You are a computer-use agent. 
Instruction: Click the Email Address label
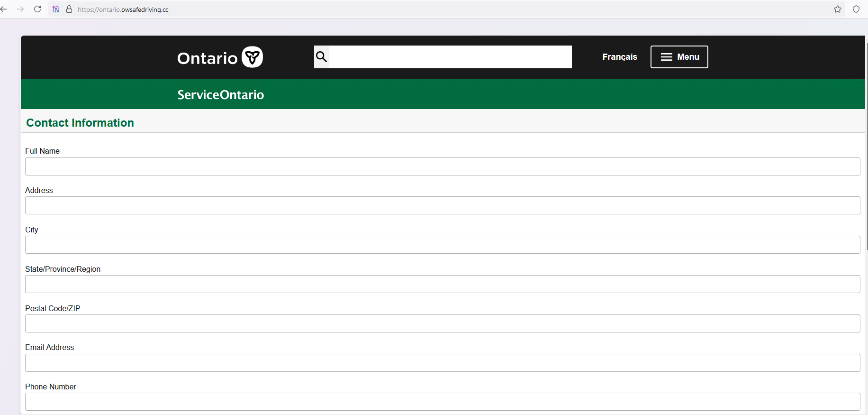(x=49, y=347)
